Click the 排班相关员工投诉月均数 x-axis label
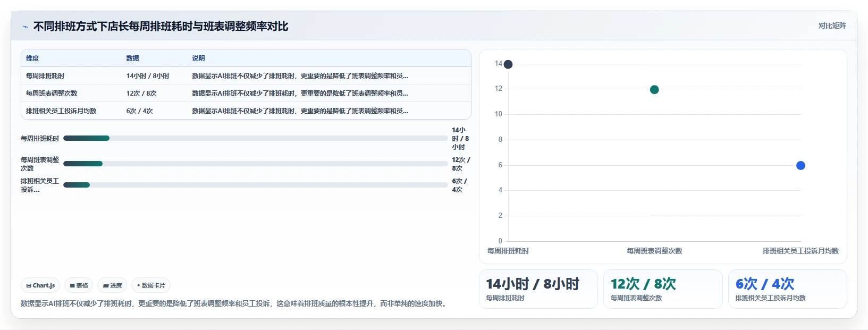Viewport: 868px width, 330px height. [800, 251]
